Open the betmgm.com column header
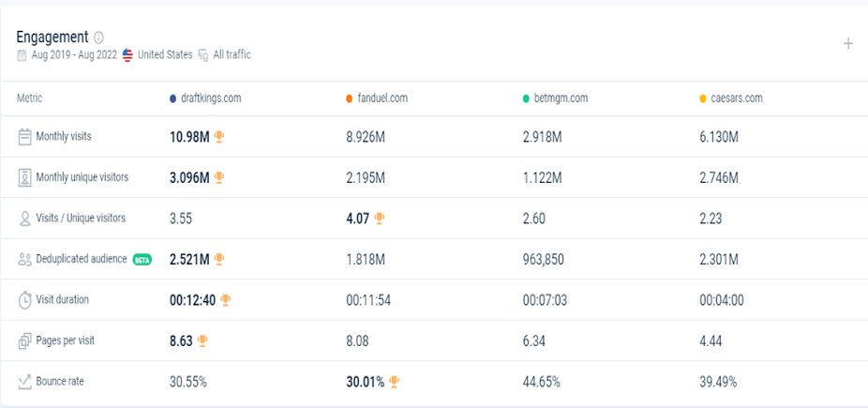This screenshot has height=408, width=868. pos(561,98)
